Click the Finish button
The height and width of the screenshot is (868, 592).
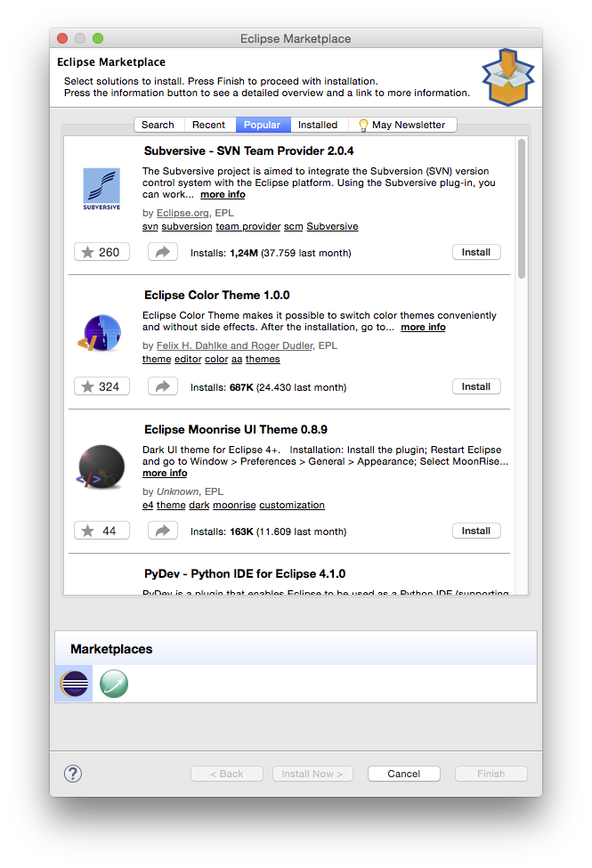tap(491, 774)
